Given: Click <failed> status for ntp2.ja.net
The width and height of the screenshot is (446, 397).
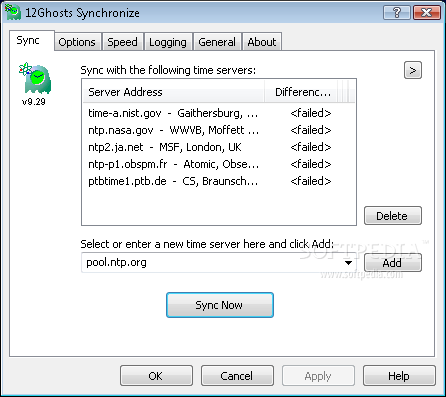Looking at the screenshot, I should tap(311, 147).
